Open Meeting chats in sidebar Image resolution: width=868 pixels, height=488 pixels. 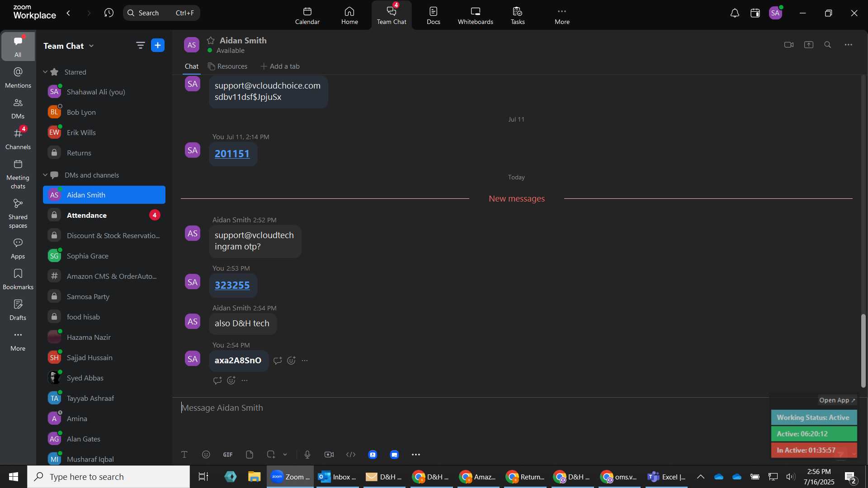tap(18, 174)
